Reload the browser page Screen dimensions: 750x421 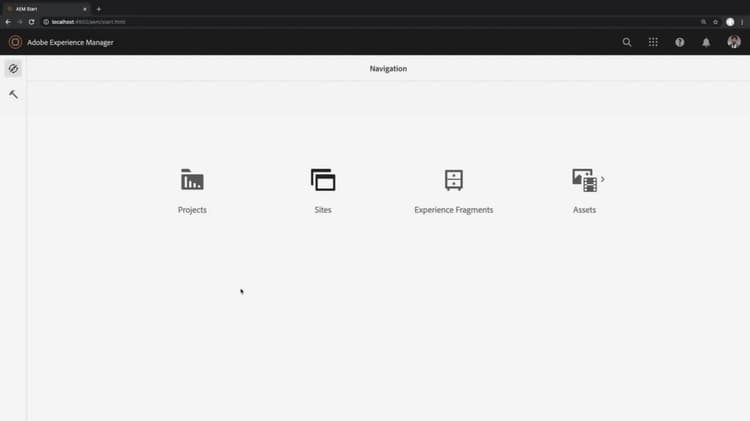click(x=32, y=22)
